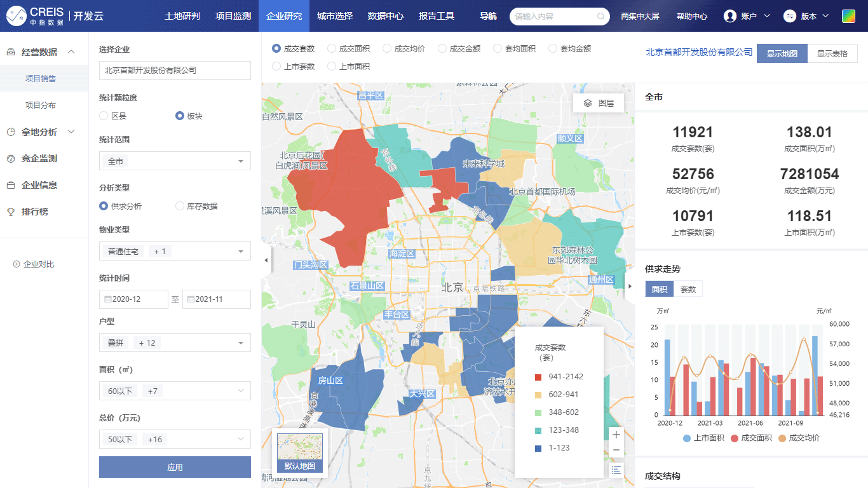868x488 pixels.
Task: Select the 套均面积 radio option
Action: [498, 48]
